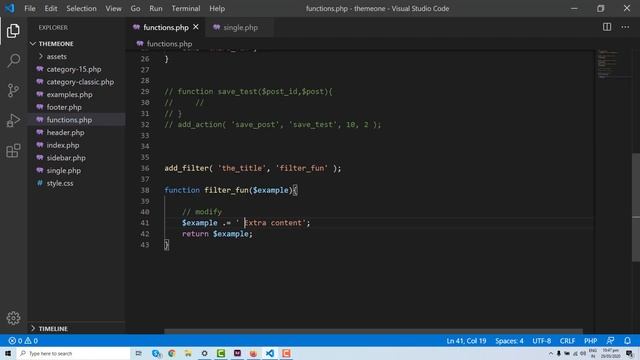Open style.css in the explorer
The image size is (640, 360).
60,183
